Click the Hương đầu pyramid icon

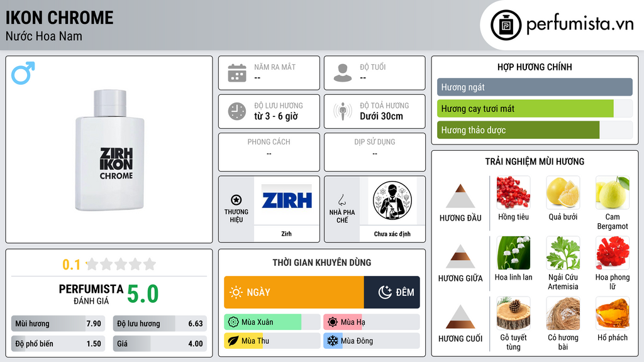tap(460, 196)
